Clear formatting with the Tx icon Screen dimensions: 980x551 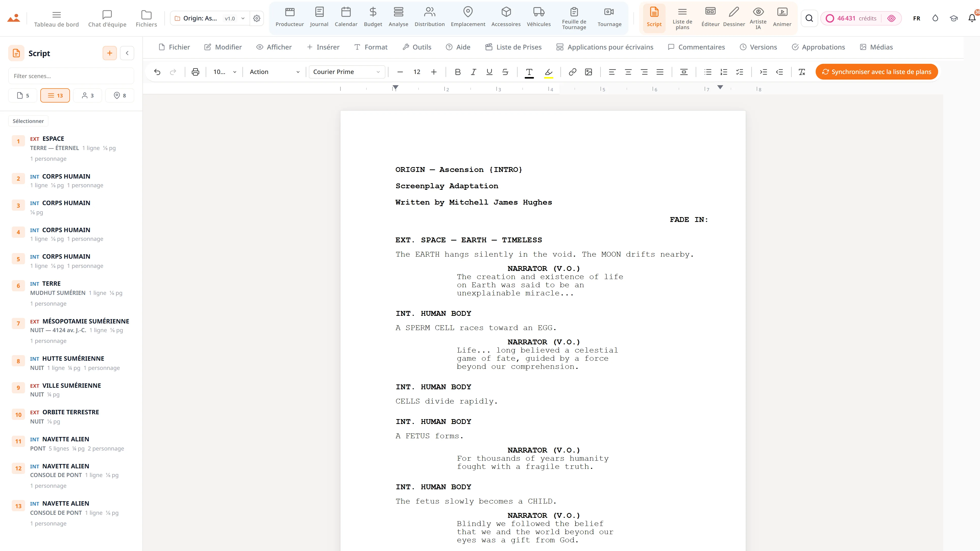coord(802,72)
